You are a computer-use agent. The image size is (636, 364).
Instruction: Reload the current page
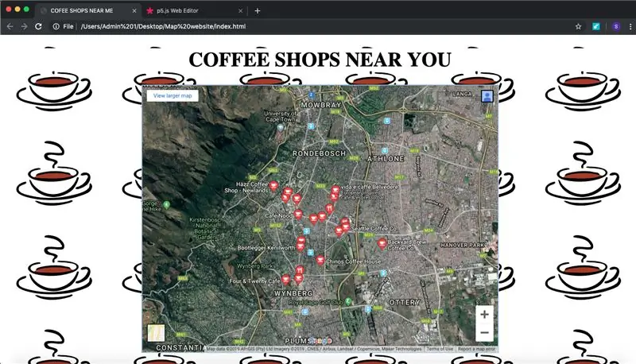point(38,26)
